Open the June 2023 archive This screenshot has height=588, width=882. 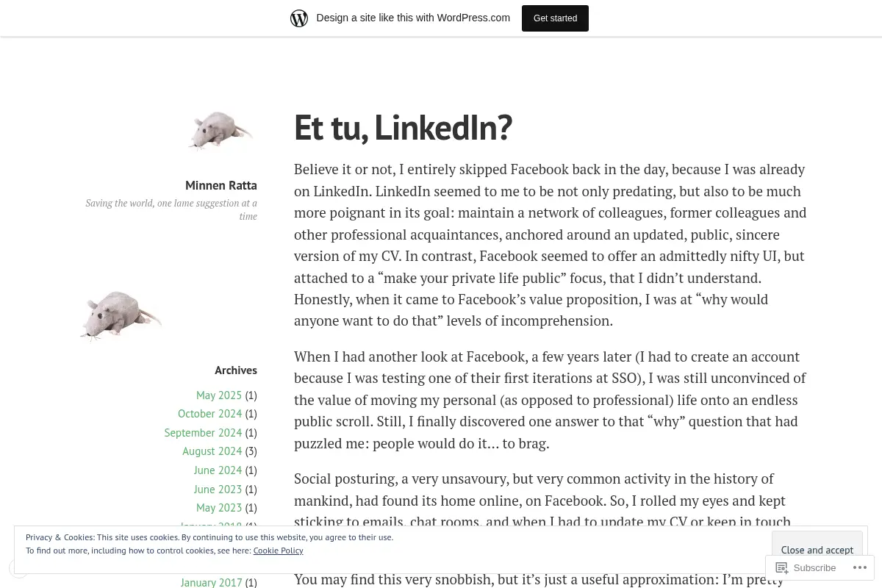pyautogui.click(x=218, y=490)
